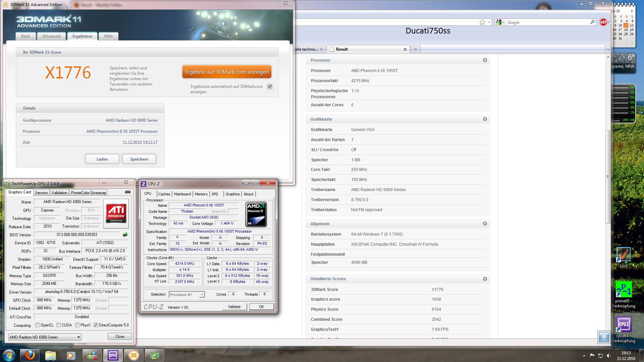Click the CPU-Z Validate button
The width and height of the screenshot is (644, 362).
tap(234, 307)
